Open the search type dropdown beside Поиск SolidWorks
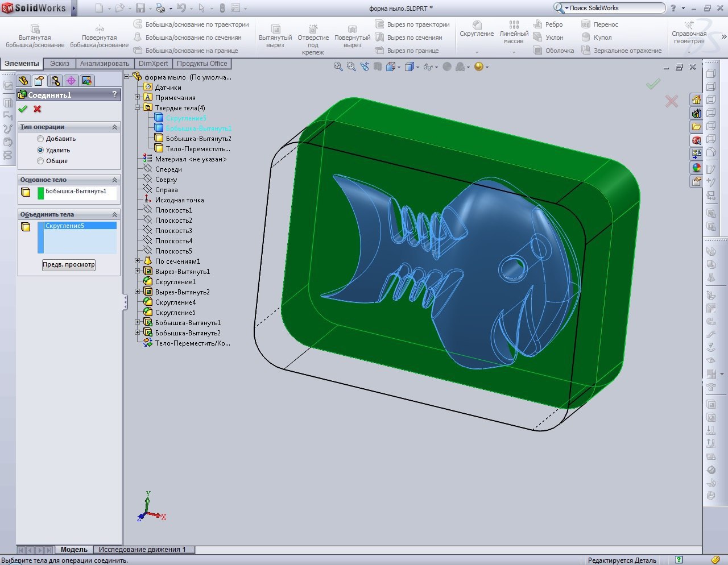Viewport: 728px width, 565px height. click(x=566, y=8)
